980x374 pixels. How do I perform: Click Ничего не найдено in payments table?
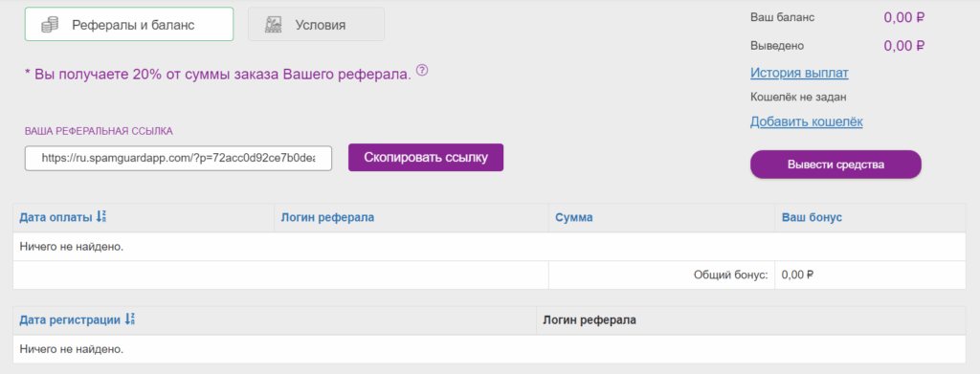[71, 247]
